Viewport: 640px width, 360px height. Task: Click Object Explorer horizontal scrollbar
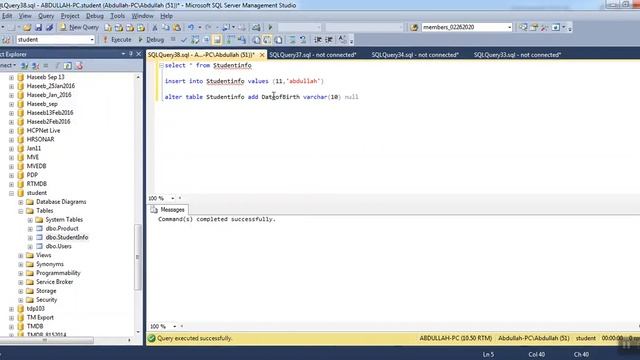coord(47,340)
